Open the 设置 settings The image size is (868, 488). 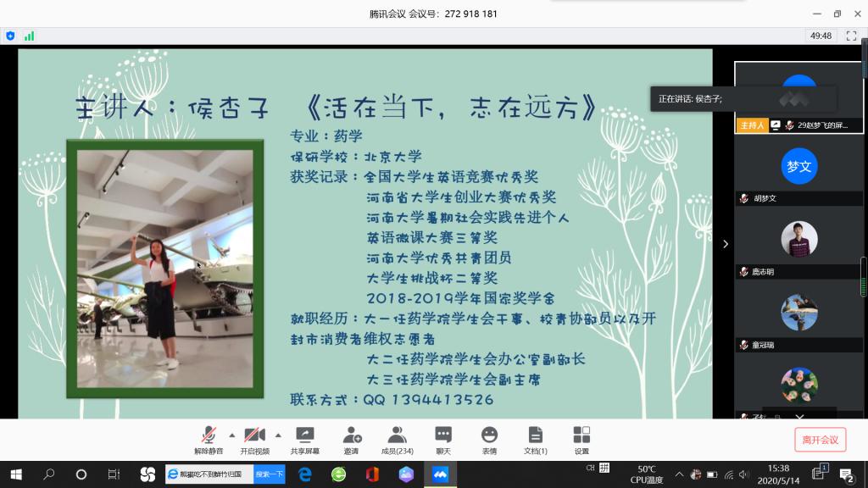click(581, 440)
